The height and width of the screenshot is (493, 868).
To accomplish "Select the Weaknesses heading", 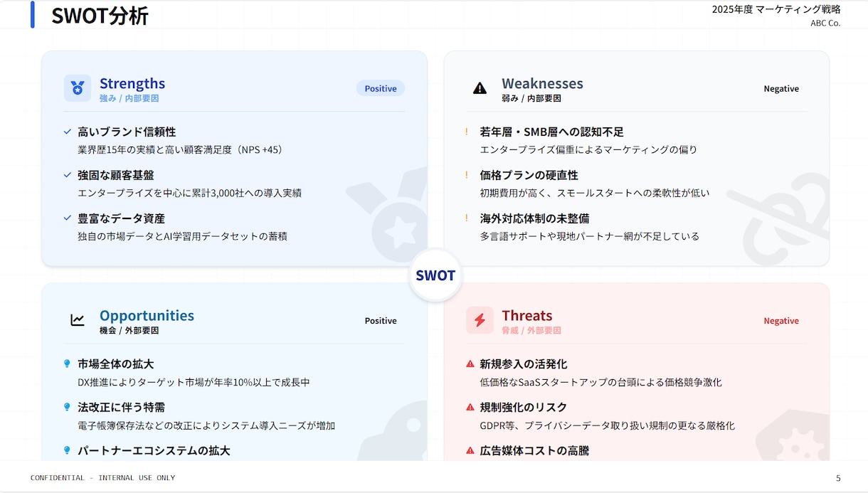I will point(542,83).
